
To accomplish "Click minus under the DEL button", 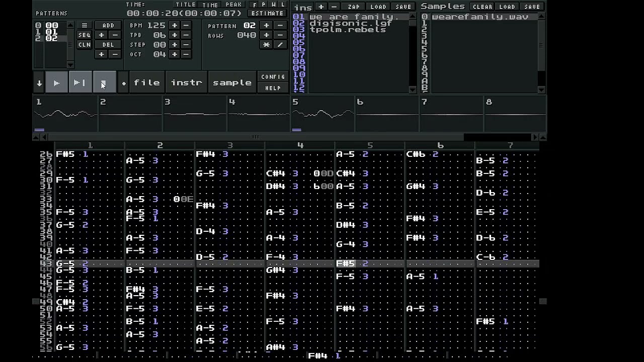I will coord(115,54).
